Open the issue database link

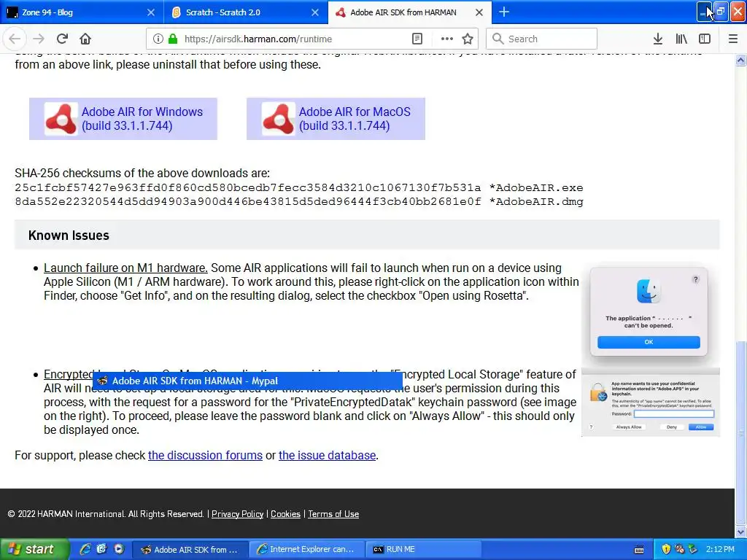(327, 455)
